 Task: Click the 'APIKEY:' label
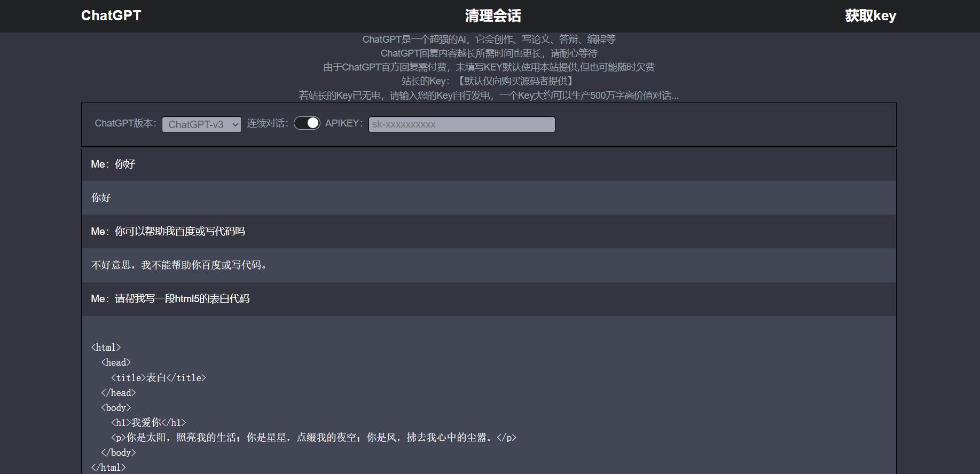pos(344,123)
